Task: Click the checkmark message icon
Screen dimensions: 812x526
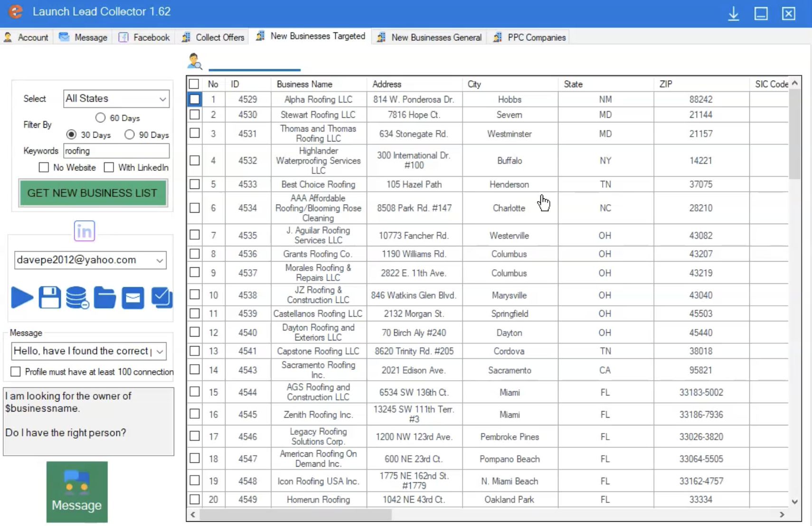Action: (x=161, y=298)
